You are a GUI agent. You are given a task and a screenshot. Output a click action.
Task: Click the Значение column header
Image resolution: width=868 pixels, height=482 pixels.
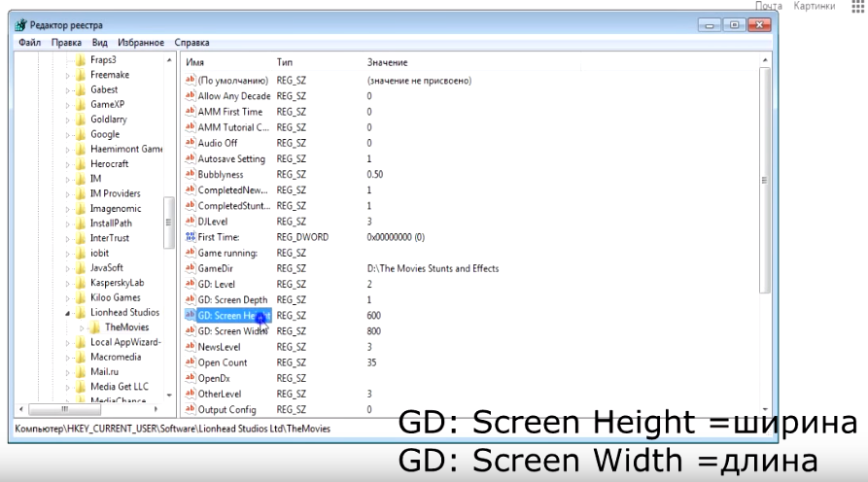tap(388, 62)
